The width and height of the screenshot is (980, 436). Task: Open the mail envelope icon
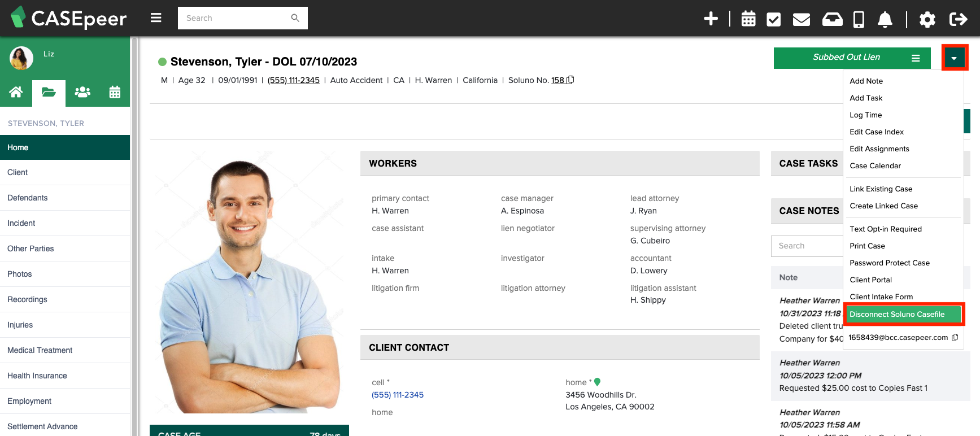point(802,19)
